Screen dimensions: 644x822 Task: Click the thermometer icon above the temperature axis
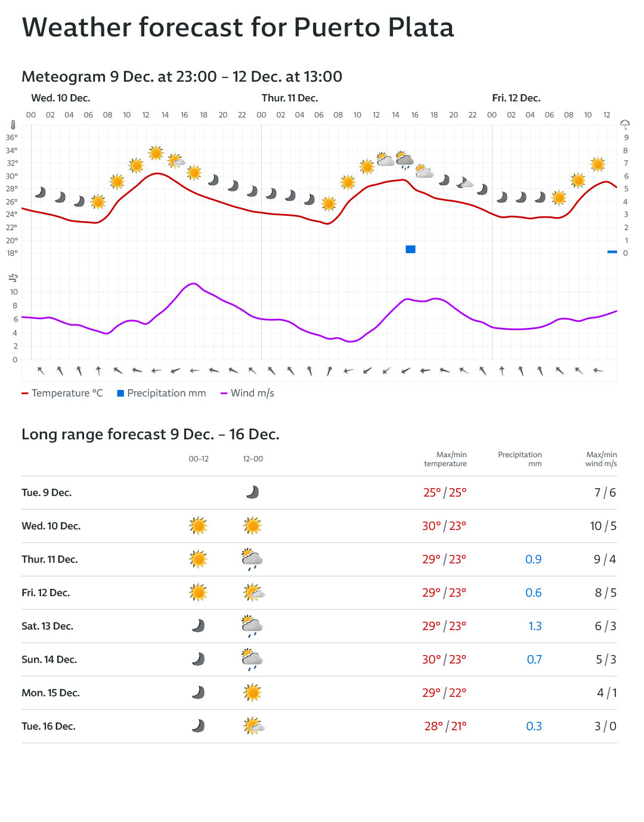13,125
